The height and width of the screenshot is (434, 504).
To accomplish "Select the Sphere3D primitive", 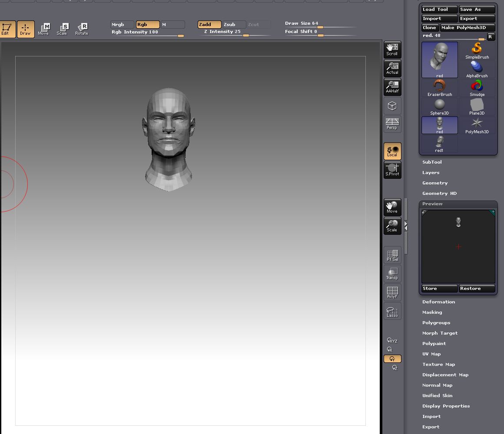I will [439, 106].
